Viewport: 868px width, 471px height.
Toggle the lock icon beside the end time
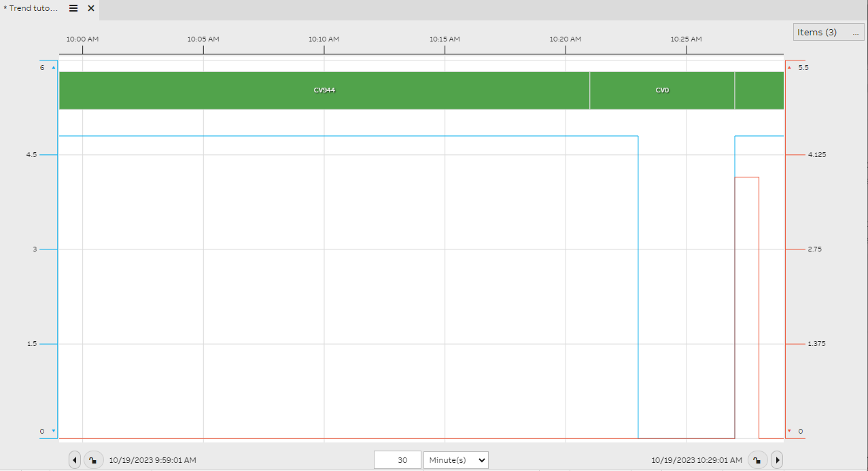pos(757,459)
